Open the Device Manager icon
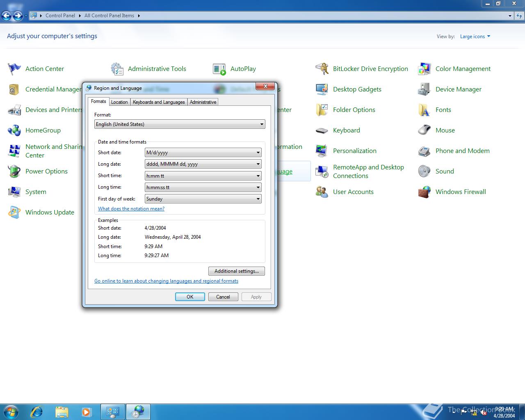 click(425, 89)
